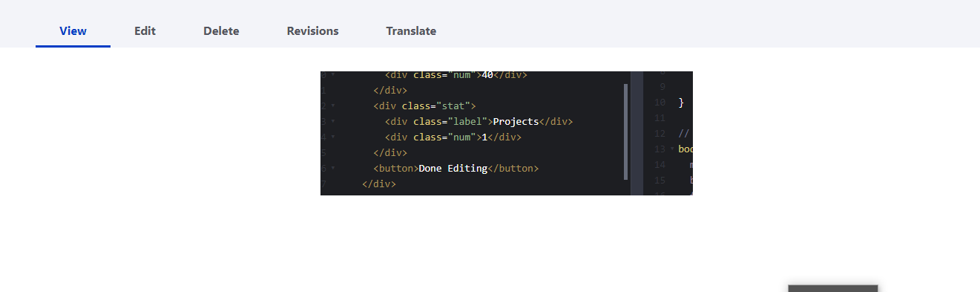This screenshot has height=292, width=980.
Task: Toggle fold arrow at line 13
Action: click(672, 149)
